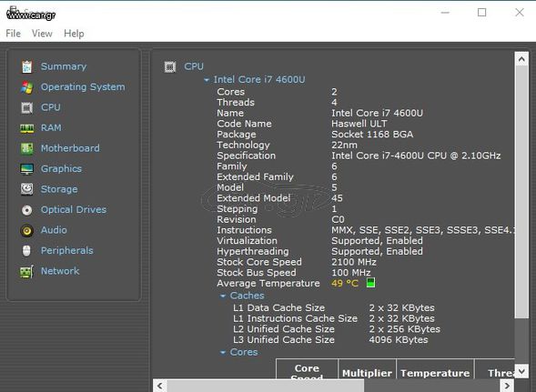This screenshot has height=392, width=536.
Task: Click the 22nm technology value
Action: [344, 145]
